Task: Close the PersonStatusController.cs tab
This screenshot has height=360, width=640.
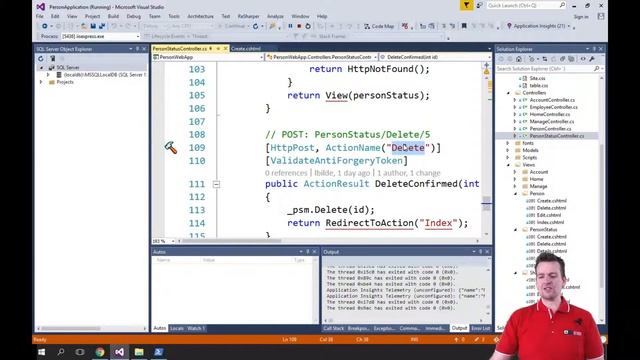Action: [x=225, y=49]
